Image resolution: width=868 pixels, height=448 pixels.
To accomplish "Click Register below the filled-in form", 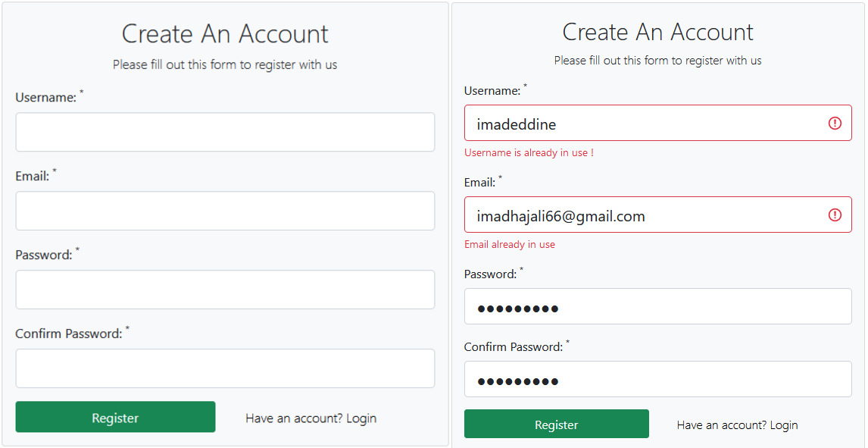I will coord(556,424).
